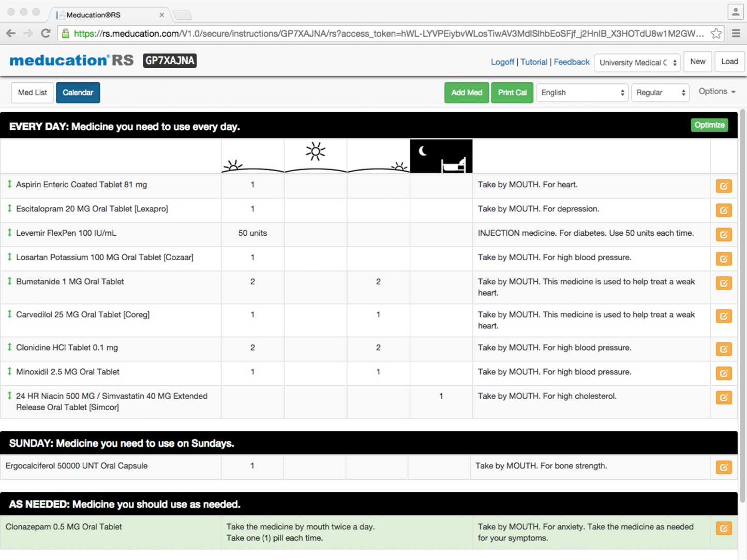Click reorder arrow for Aspirin row
747x560 pixels.
coord(9,184)
